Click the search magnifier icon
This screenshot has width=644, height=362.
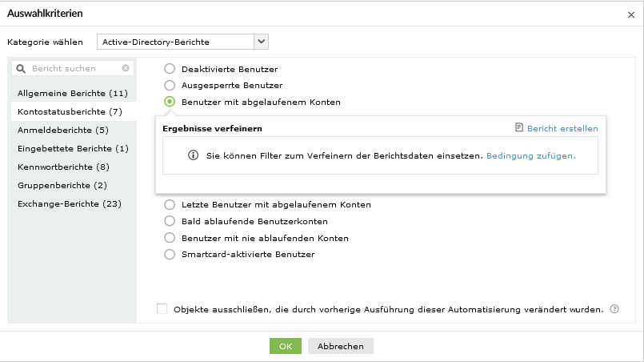tap(21, 69)
